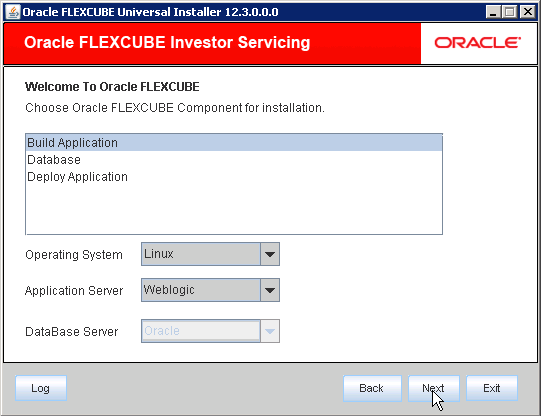The height and width of the screenshot is (416, 541).
Task: Click the Operating System label
Action: click(74, 255)
